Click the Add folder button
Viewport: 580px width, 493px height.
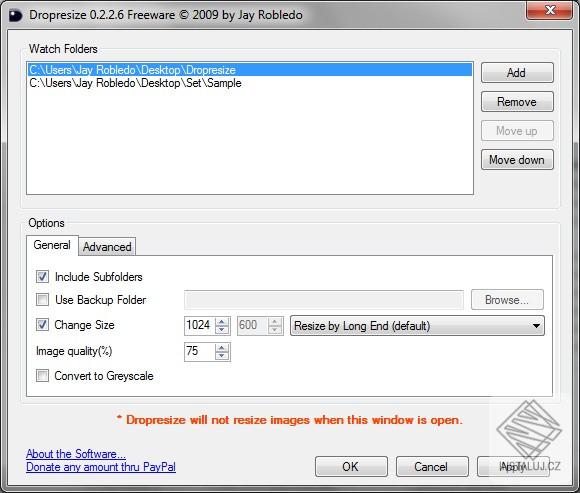point(517,72)
